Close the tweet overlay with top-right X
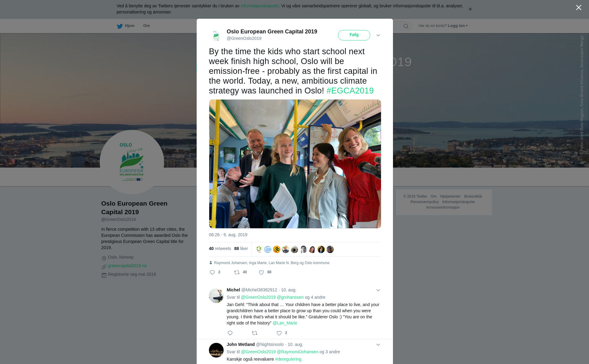 point(579,8)
